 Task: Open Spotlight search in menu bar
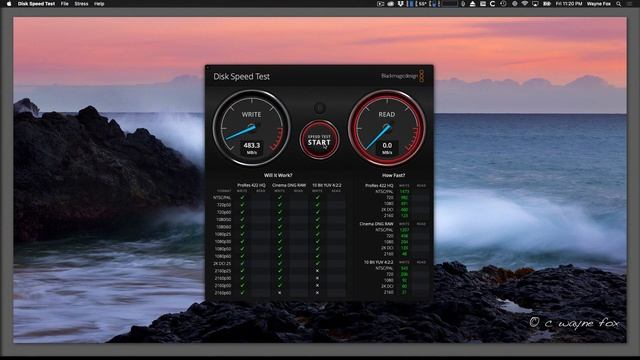tap(618, 4)
